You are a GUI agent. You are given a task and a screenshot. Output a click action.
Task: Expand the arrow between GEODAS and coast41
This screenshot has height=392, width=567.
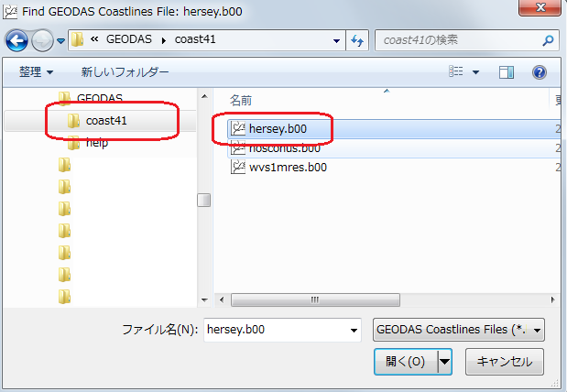[x=164, y=40]
